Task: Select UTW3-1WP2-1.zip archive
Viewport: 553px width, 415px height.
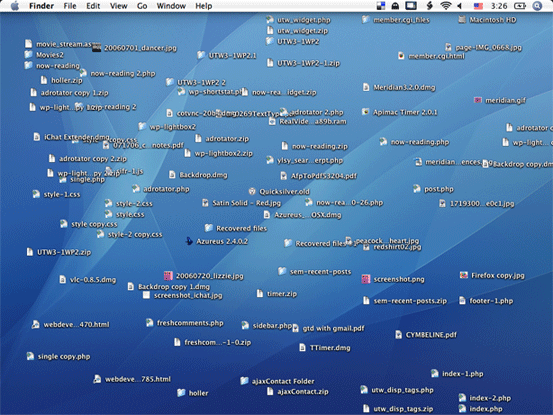Action: click(x=303, y=63)
